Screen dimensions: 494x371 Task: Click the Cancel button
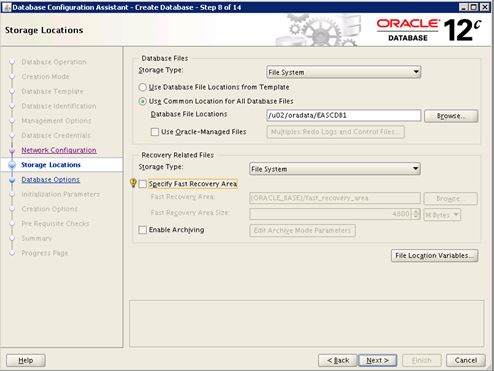[466, 360]
